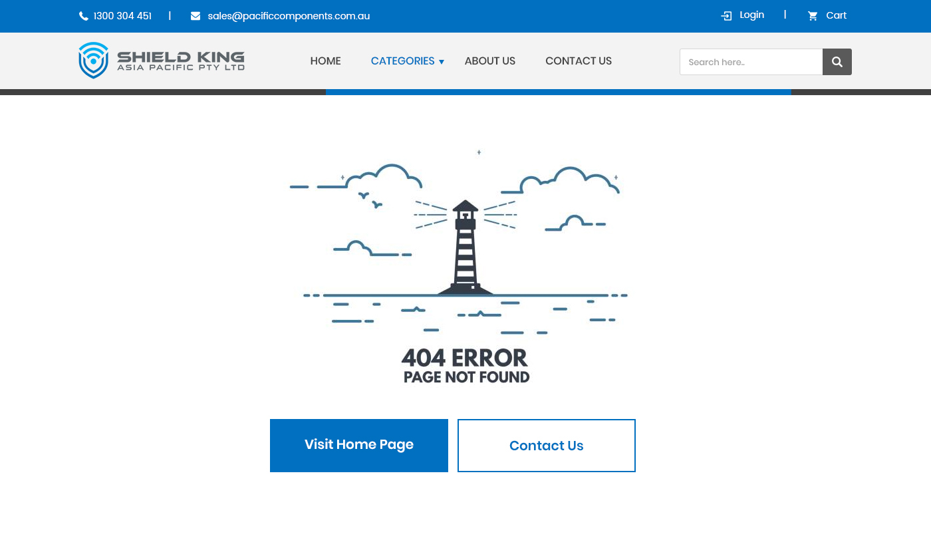Click the Visit Home Page button
This screenshot has height=560, width=931.
pyautogui.click(x=359, y=446)
